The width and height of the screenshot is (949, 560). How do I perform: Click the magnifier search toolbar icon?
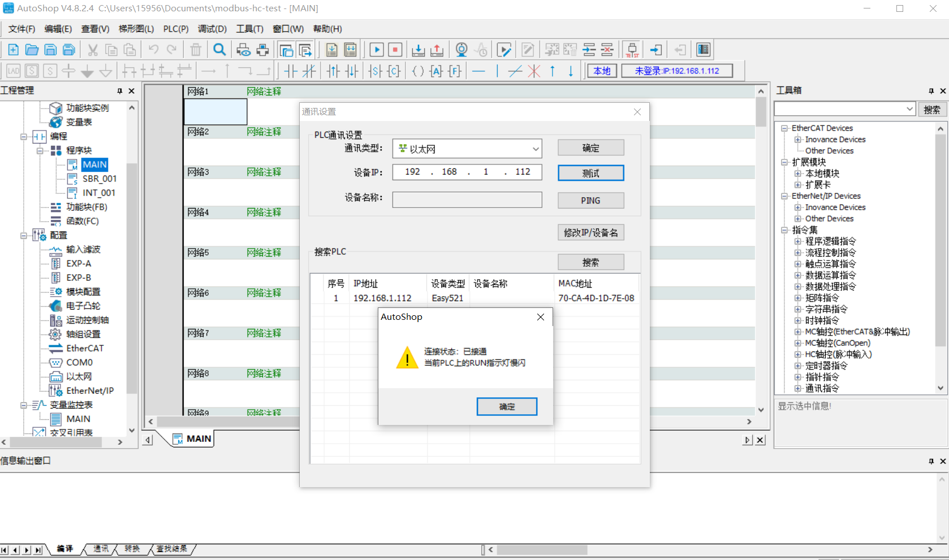219,50
